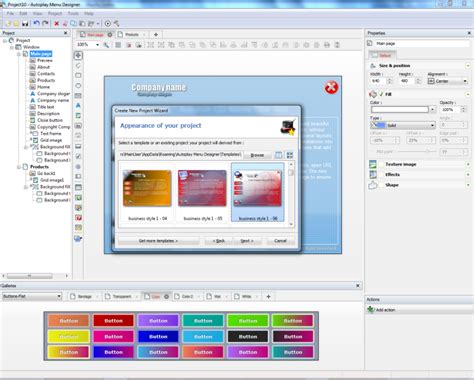
Task: Click the Save icon in the main toolbar
Action: pyautogui.click(x=25, y=24)
